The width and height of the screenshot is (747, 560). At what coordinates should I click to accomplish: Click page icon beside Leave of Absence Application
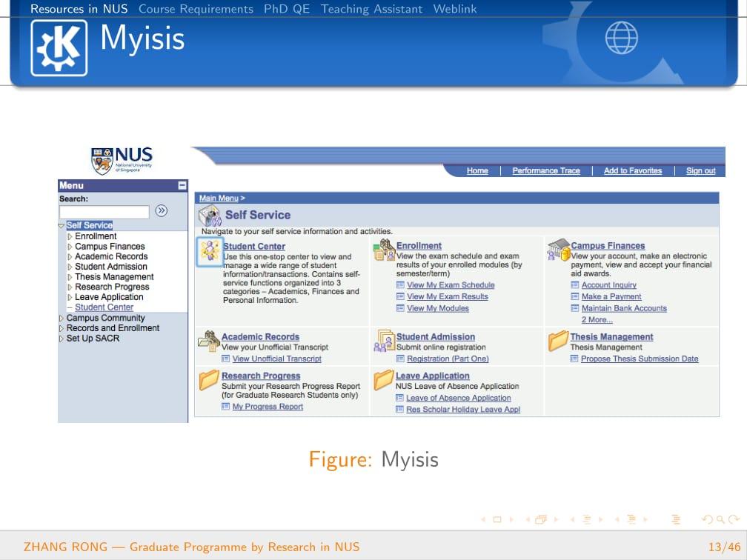399,398
